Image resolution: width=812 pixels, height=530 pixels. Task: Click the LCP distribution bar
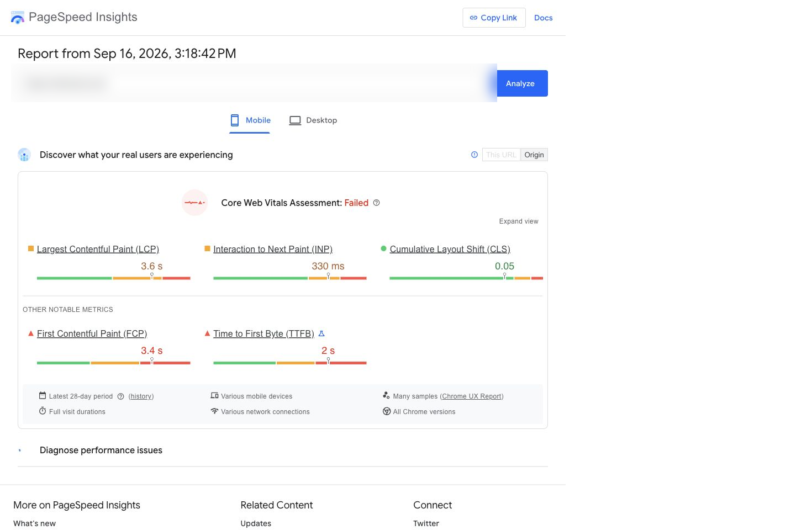(x=113, y=278)
